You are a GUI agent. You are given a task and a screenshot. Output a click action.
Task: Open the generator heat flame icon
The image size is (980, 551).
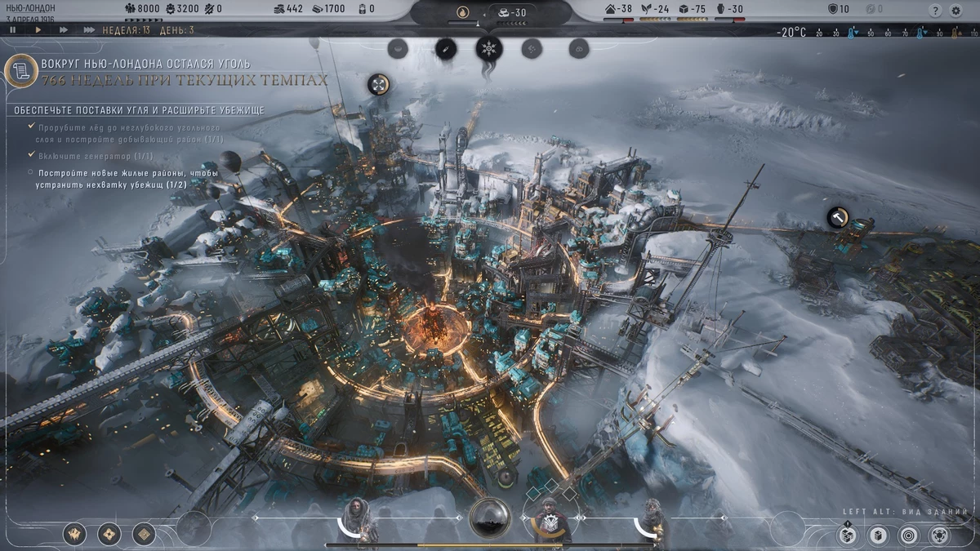tap(464, 12)
